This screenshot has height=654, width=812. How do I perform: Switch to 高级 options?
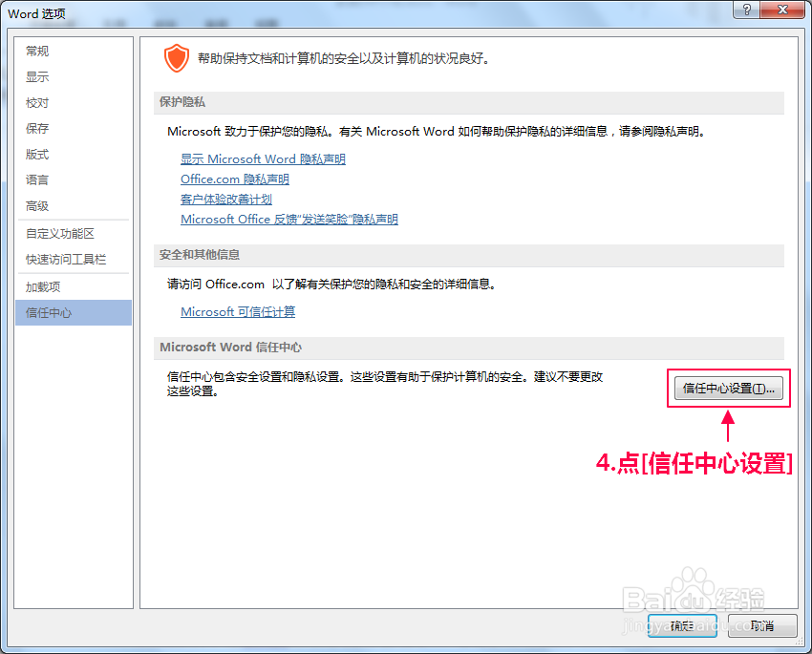point(73,206)
